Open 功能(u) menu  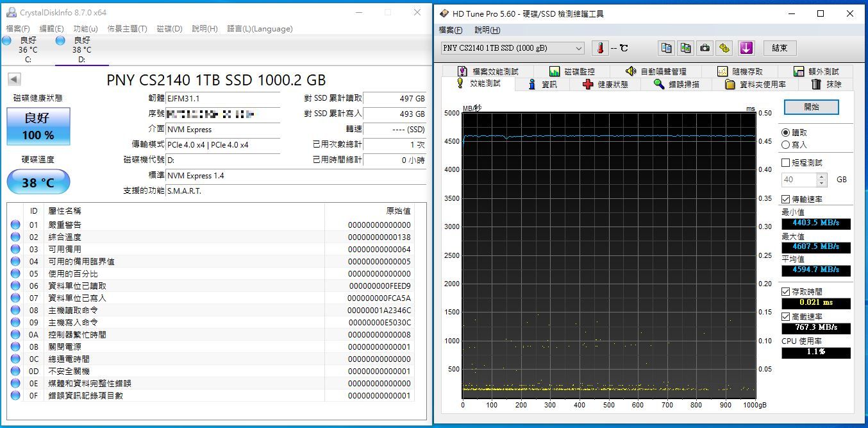[x=85, y=29]
